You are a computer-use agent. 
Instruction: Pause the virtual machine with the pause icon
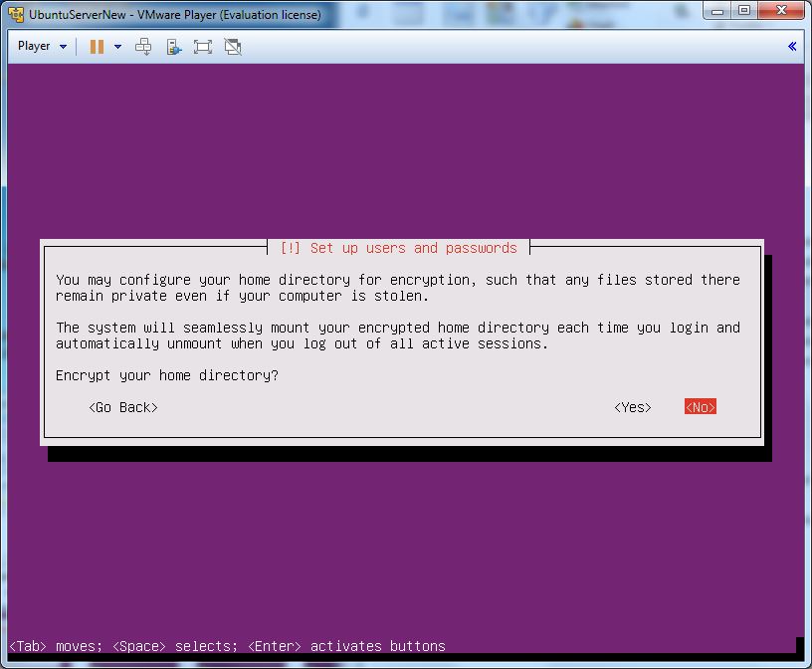pos(97,47)
